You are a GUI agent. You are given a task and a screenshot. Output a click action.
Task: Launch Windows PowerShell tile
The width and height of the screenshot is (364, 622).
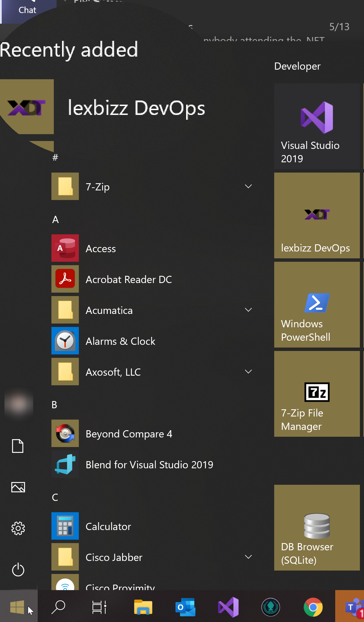tap(317, 305)
